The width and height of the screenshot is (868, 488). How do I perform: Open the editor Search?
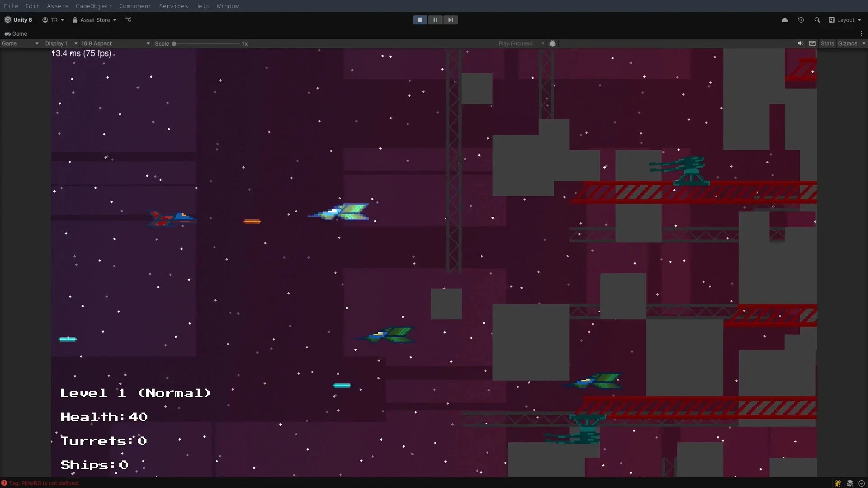click(x=817, y=19)
